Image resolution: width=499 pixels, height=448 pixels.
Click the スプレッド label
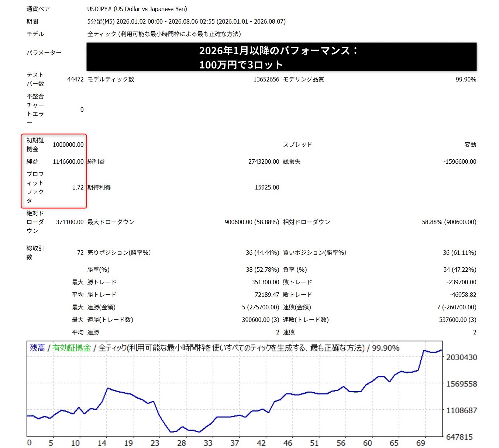coord(297,145)
